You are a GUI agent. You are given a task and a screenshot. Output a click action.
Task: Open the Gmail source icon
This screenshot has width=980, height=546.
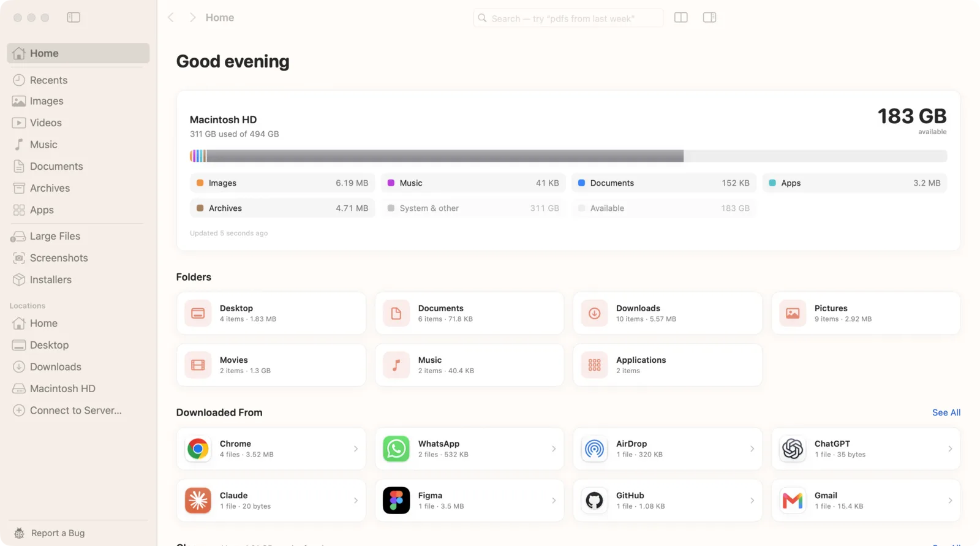[793, 501]
